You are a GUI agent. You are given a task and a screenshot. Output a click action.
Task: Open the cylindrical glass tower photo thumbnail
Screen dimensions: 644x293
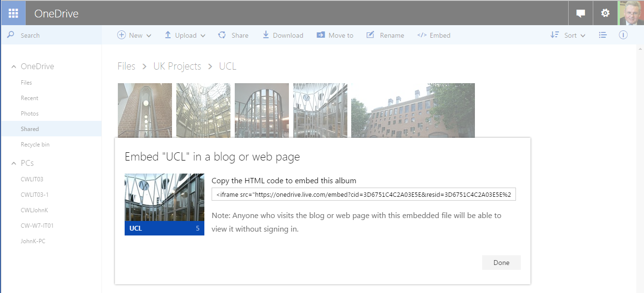(x=262, y=111)
